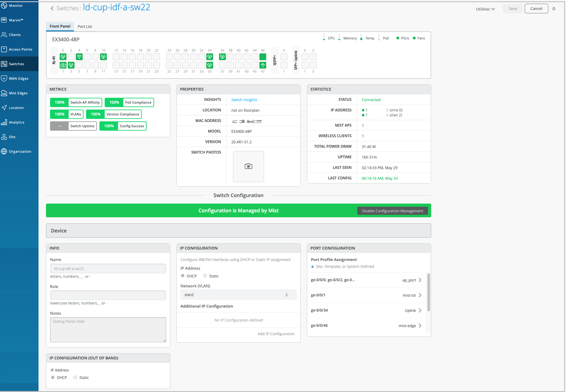The image size is (566, 392).
Task: Click the camera icon on port 1
Action: pyautogui.click(x=63, y=65)
